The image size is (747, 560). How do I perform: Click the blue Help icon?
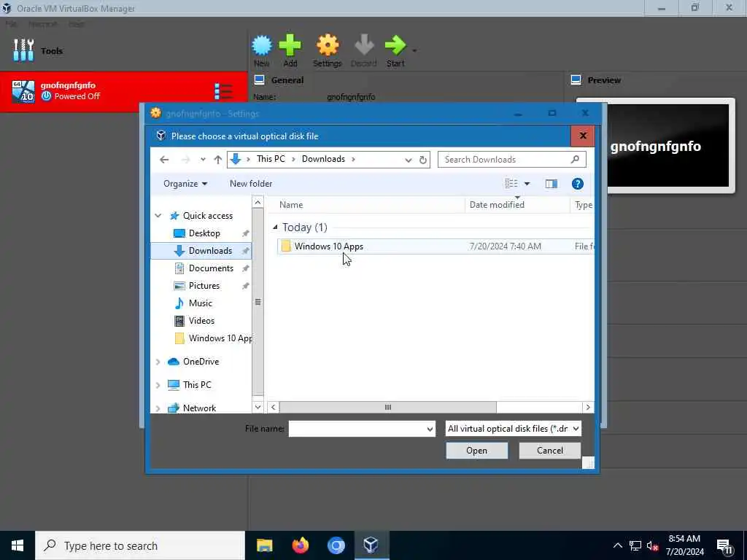[x=578, y=184]
